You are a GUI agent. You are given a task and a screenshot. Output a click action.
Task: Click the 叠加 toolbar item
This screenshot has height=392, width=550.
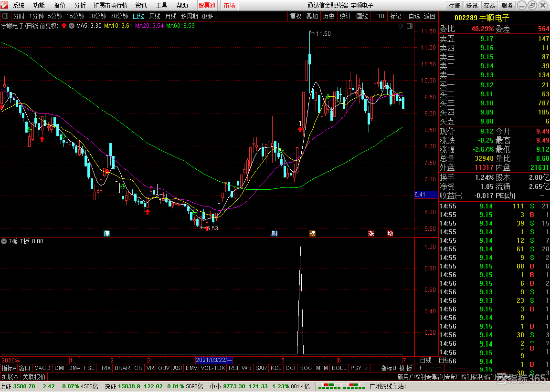[312, 16]
